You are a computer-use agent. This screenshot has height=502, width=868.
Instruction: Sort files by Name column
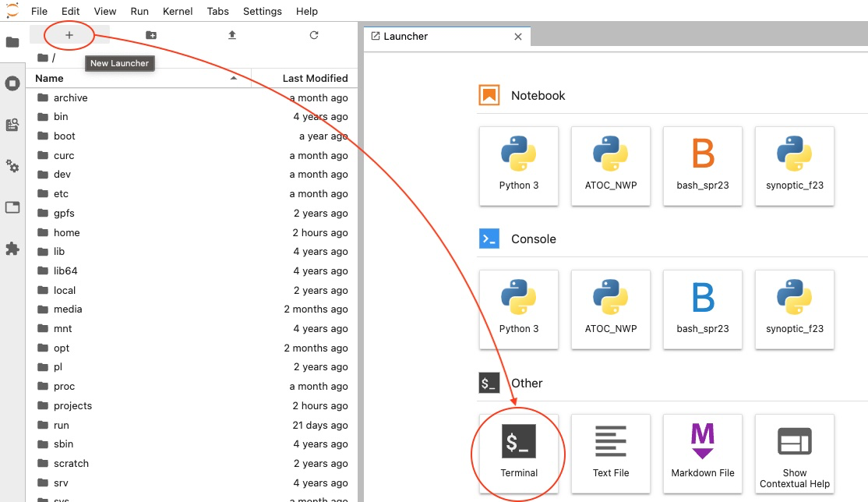[139, 78]
